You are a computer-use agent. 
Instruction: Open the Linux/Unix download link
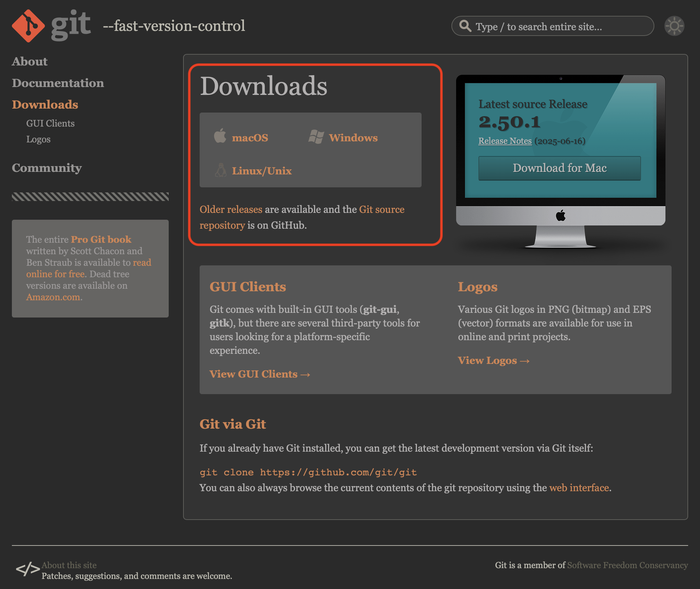click(262, 171)
